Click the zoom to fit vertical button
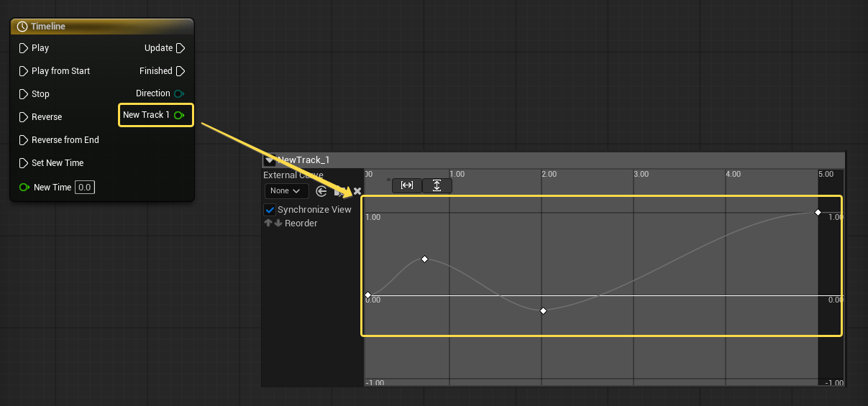The image size is (868, 406). (437, 185)
